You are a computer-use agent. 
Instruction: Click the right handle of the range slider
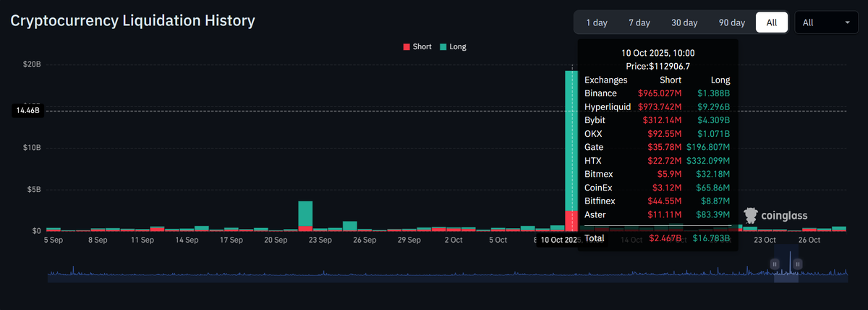(x=798, y=265)
